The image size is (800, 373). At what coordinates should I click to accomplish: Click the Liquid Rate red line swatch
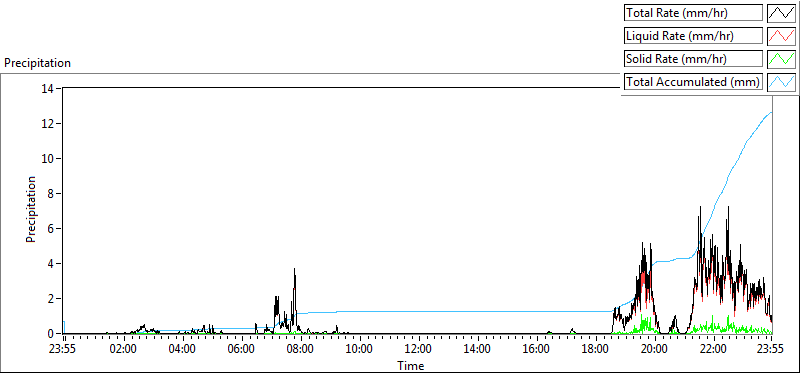click(x=782, y=36)
